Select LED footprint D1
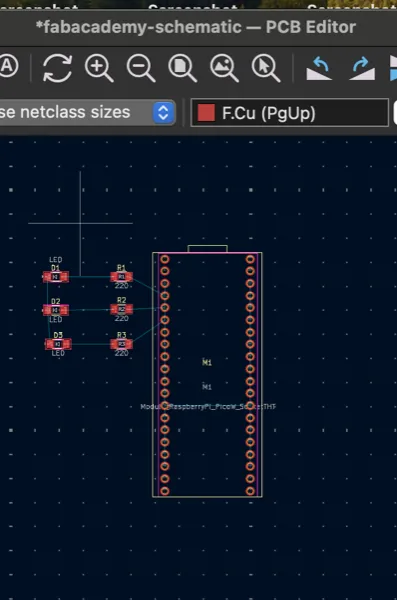 tap(56, 277)
